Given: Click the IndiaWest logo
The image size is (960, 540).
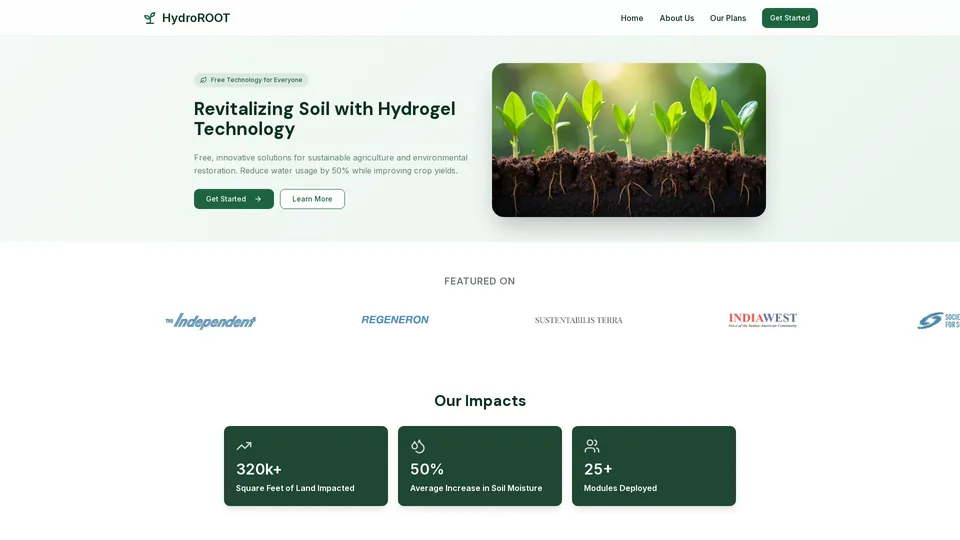Looking at the screenshot, I should click(x=763, y=320).
